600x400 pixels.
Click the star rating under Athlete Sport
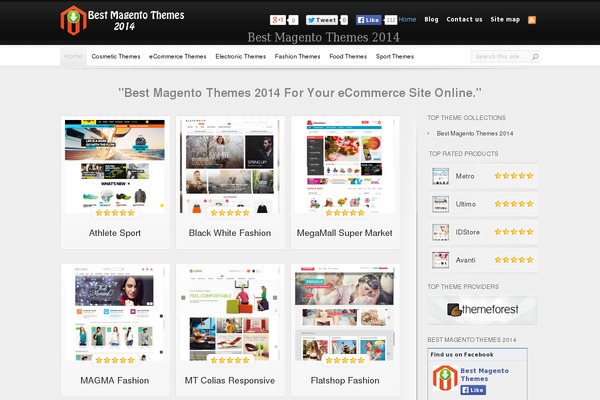click(115, 213)
